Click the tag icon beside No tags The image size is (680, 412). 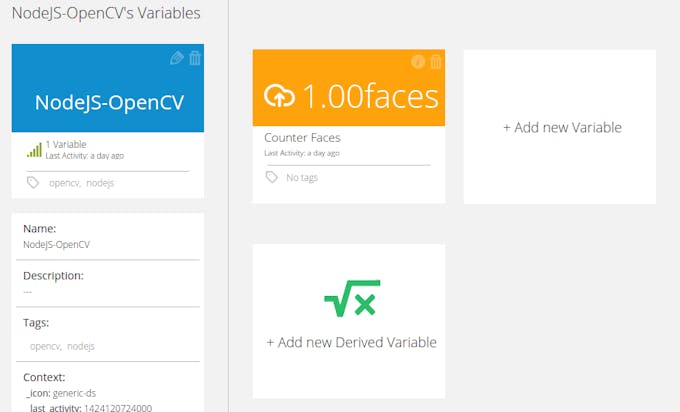[271, 177]
